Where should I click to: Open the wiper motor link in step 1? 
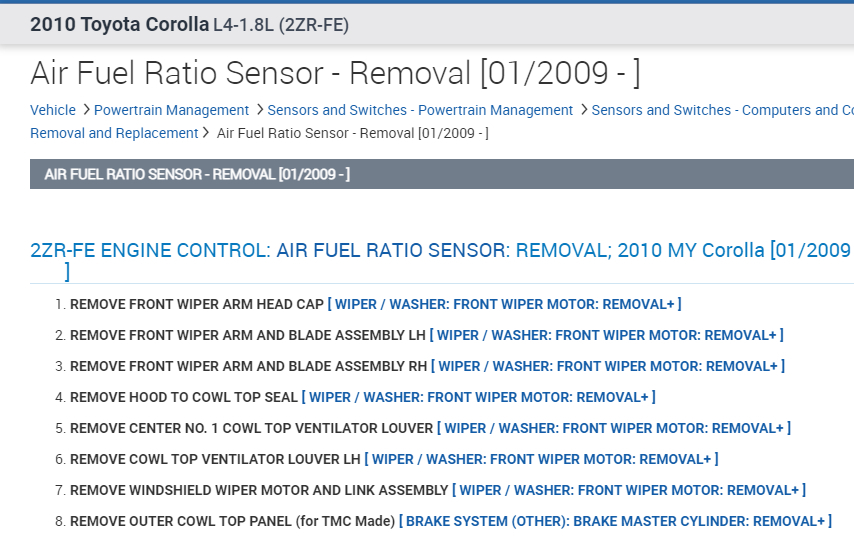(x=504, y=304)
